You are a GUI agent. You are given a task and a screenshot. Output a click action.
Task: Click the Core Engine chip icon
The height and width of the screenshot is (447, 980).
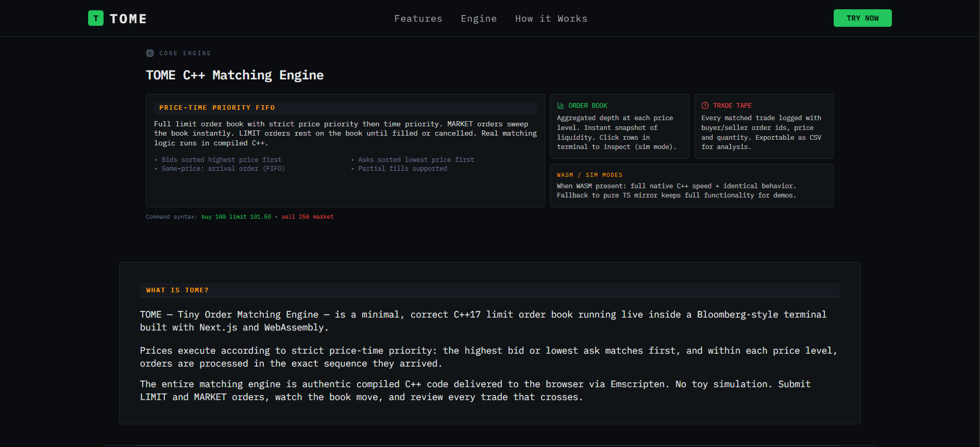(x=150, y=53)
